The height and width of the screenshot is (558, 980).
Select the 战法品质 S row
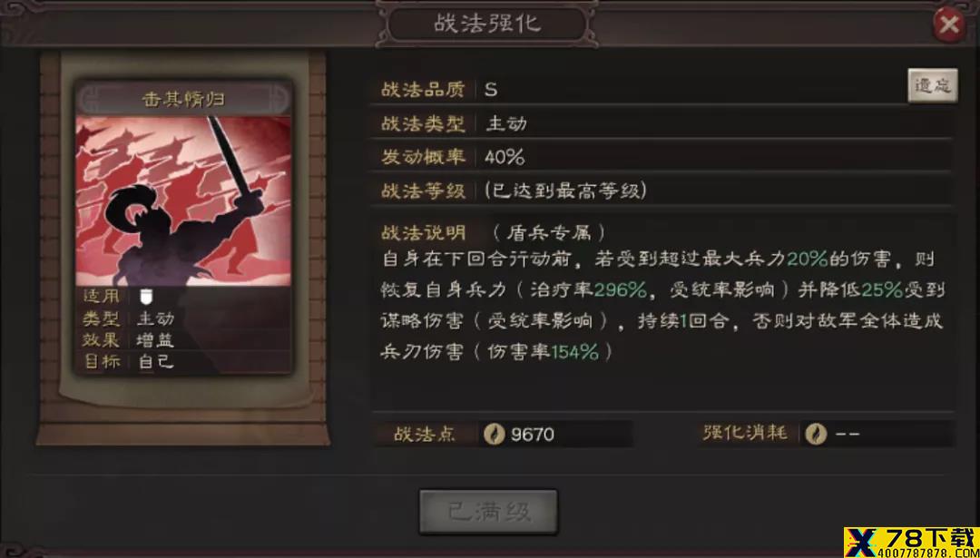(638, 89)
